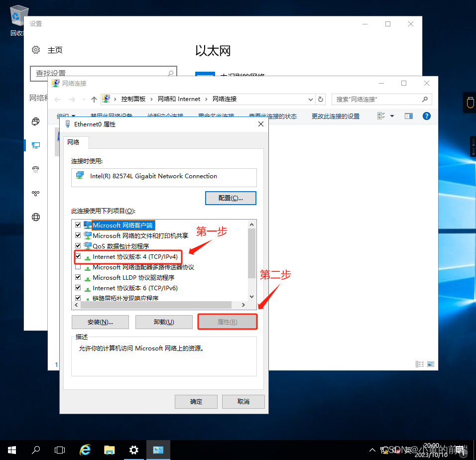Expand chevron after 控制面板 in breadcrumb
The height and width of the screenshot is (460, 476).
pos(151,99)
